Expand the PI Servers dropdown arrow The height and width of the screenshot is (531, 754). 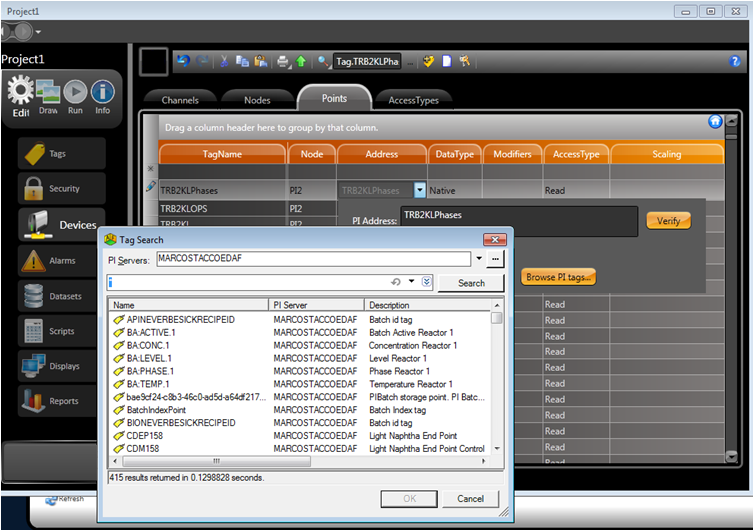[x=478, y=260]
